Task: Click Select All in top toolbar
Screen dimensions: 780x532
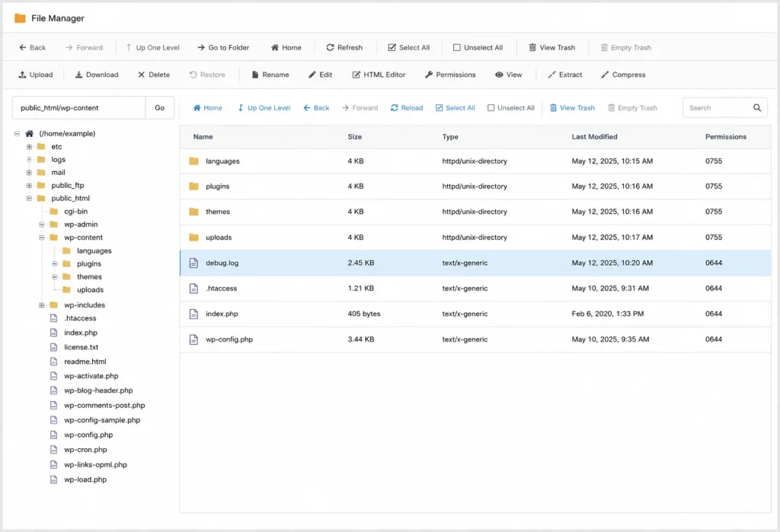Action: pos(408,48)
